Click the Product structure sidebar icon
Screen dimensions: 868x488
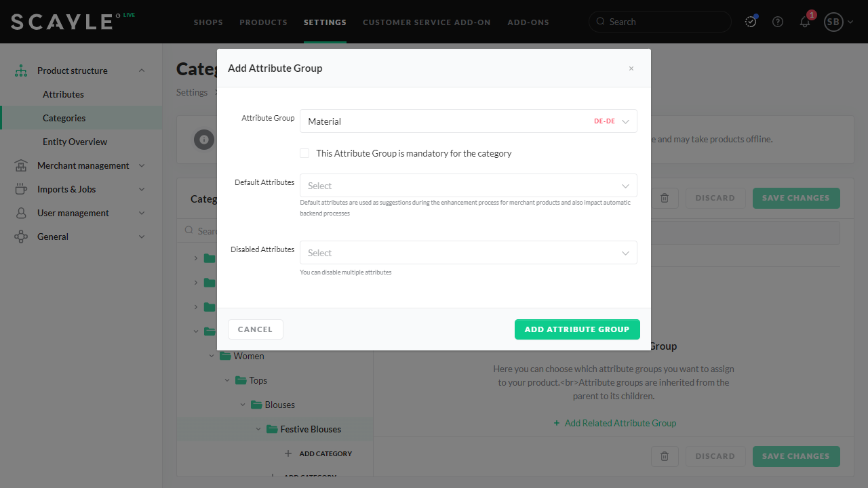(21, 70)
